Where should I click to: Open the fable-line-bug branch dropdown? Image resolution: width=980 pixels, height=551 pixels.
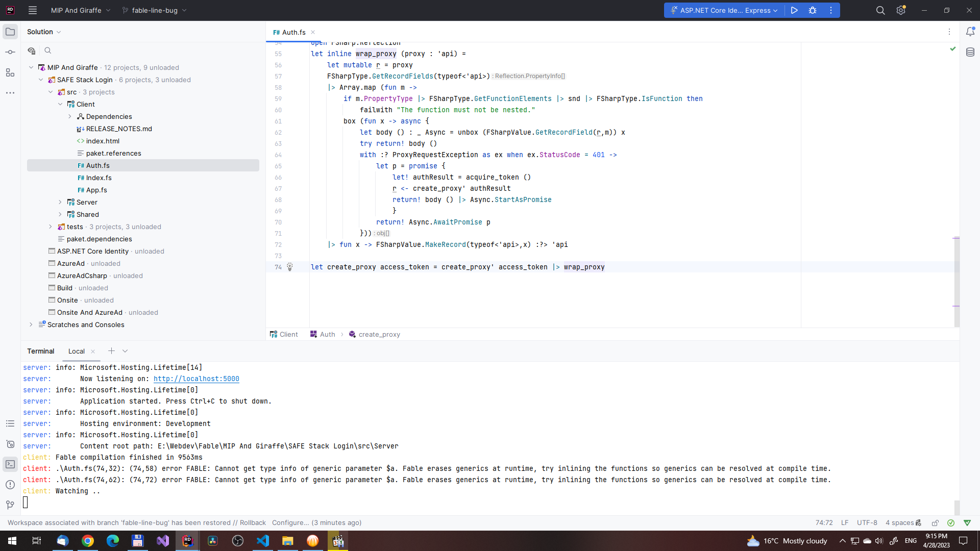pyautogui.click(x=154, y=10)
